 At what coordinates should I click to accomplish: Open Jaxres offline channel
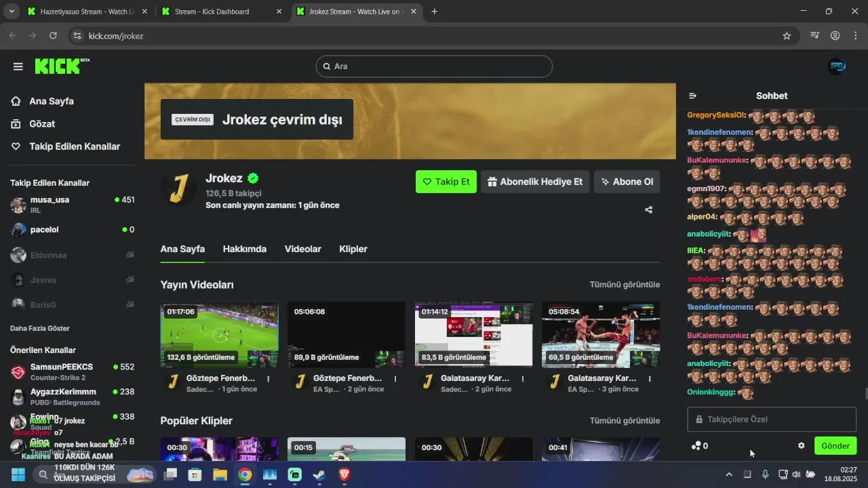point(72,280)
